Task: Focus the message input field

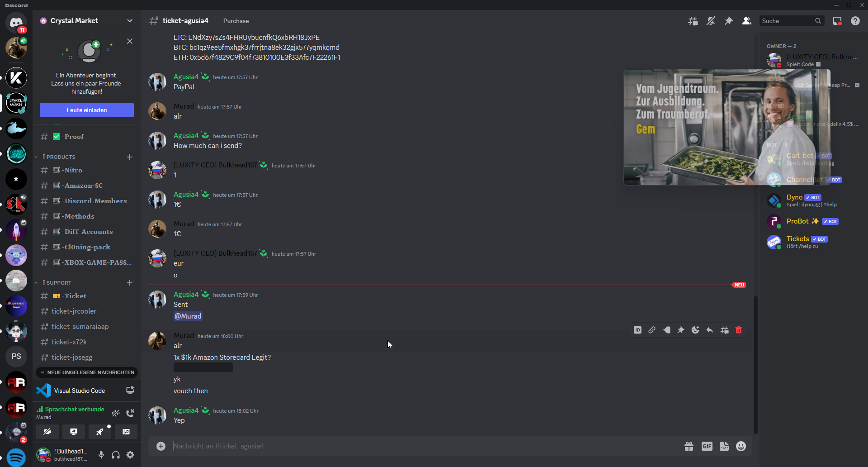Action: point(407,446)
